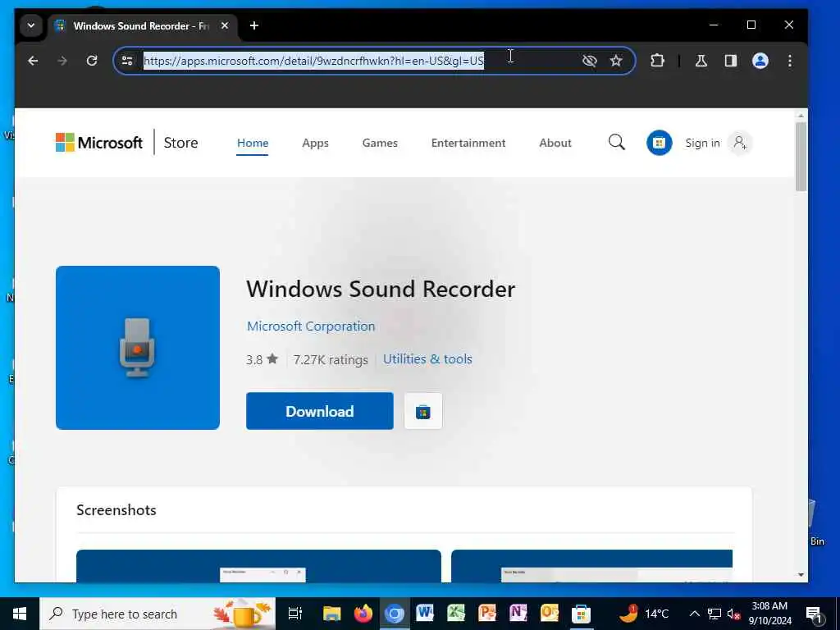Viewport: 840px width, 630px height.
Task: Open the clock showing 3:08 AM
Action: (769, 614)
